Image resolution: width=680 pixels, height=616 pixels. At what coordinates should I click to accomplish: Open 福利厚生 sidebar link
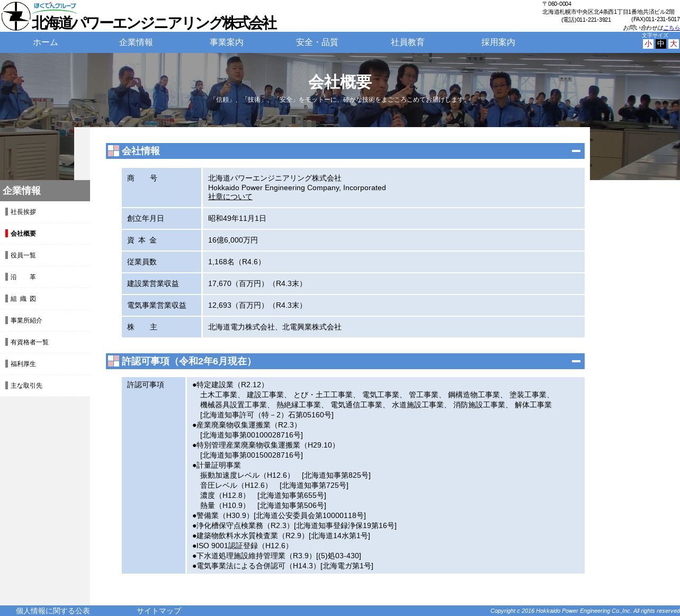[23, 364]
